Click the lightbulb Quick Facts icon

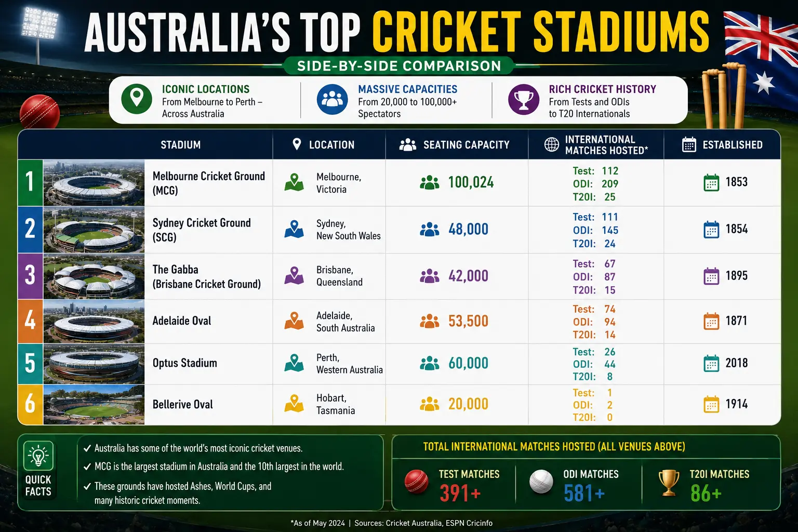[x=38, y=457]
